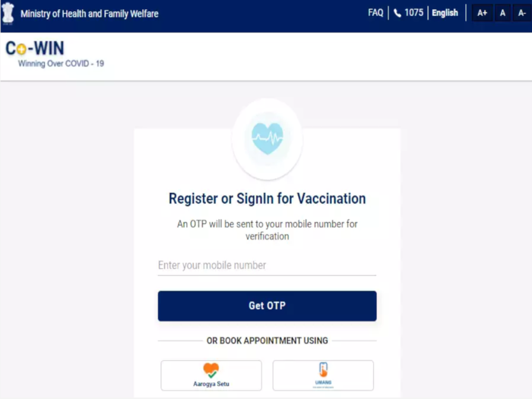Select the 1075 helpline number

coord(414,13)
